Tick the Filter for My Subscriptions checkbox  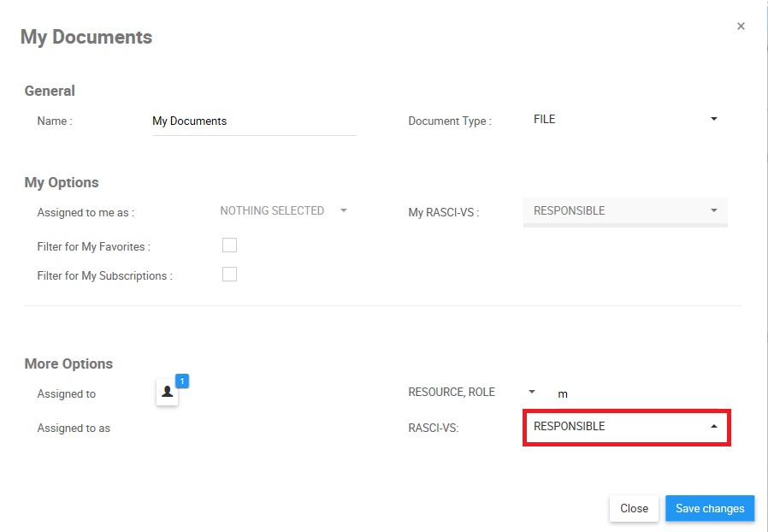pos(229,275)
